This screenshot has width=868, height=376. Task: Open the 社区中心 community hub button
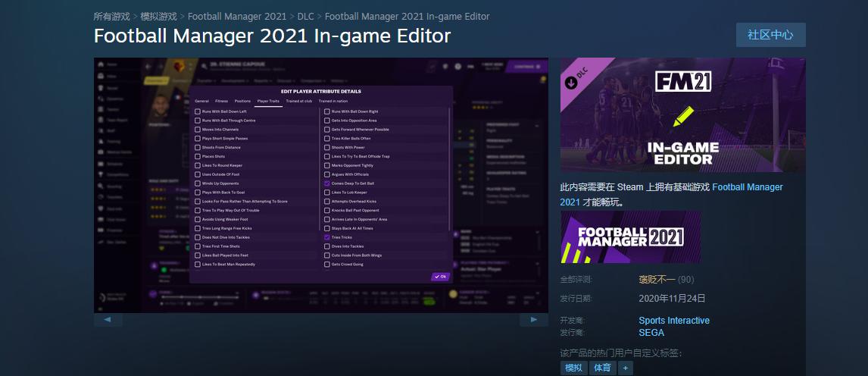pyautogui.click(x=770, y=35)
